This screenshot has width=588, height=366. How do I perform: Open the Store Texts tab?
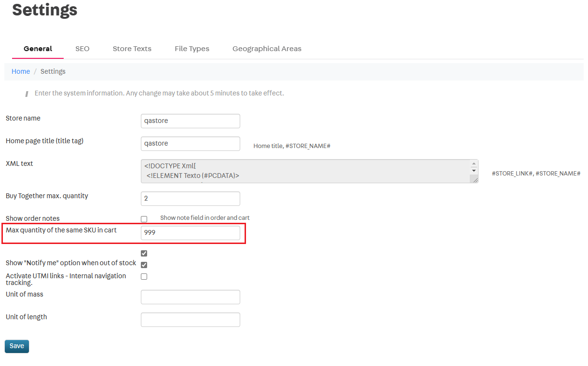click(x=132, y=49)
